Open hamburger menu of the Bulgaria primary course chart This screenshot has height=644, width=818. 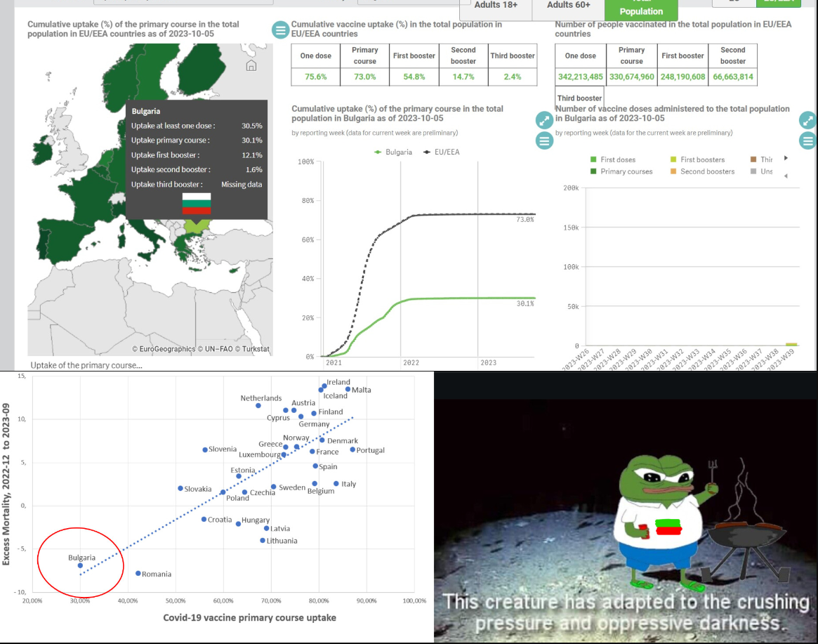[x=544, y=140]
